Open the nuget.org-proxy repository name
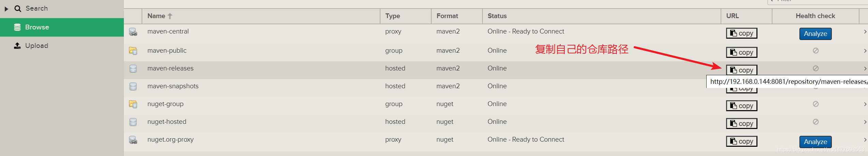The image size is (868, 156). (170, 140)
